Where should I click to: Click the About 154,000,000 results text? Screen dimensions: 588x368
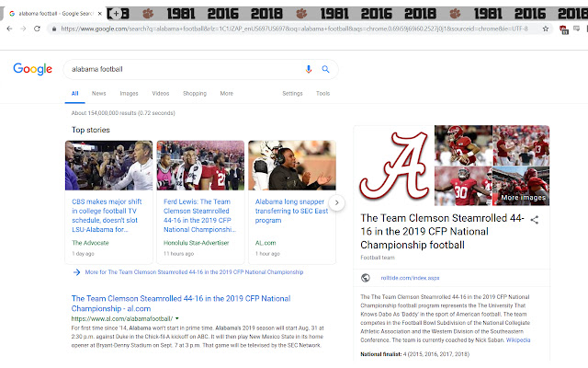click(x=123, y=113)
